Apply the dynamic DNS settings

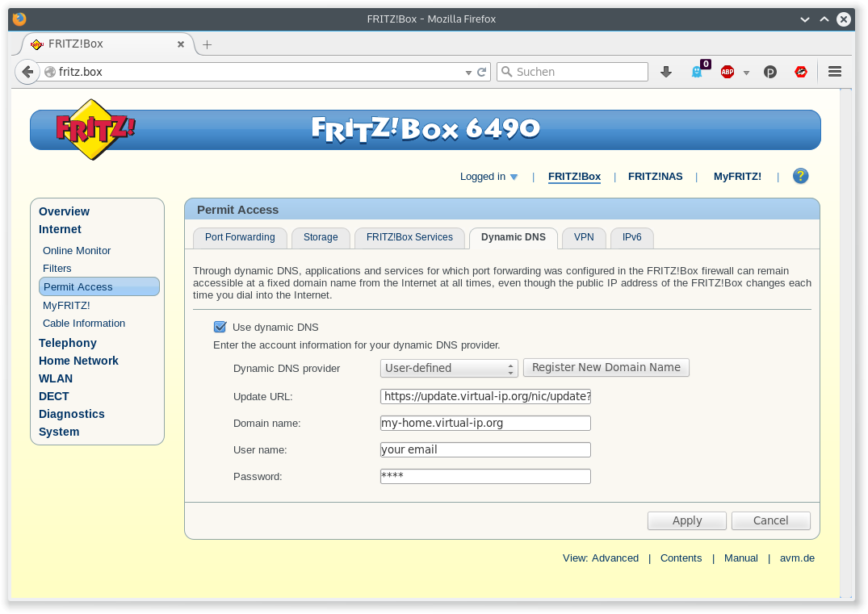[x=686, y=520]
